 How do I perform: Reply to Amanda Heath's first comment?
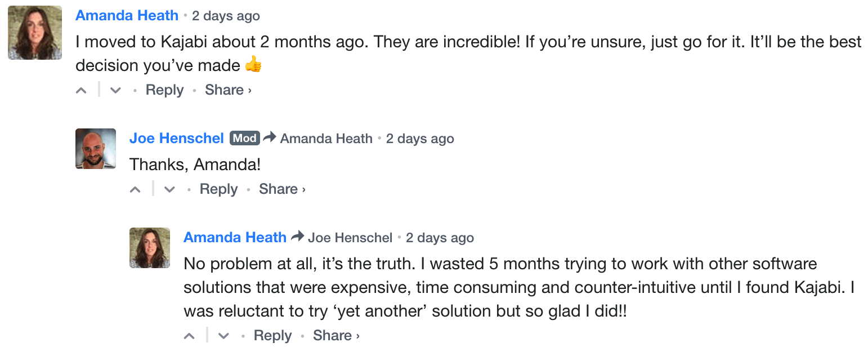(164, 90)
